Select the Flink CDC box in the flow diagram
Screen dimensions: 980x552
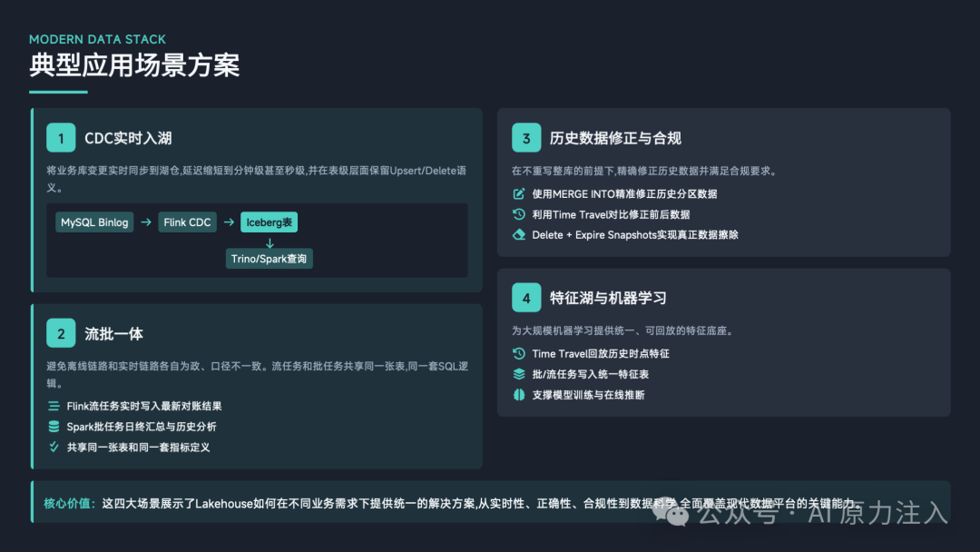(x=188, y=222)
